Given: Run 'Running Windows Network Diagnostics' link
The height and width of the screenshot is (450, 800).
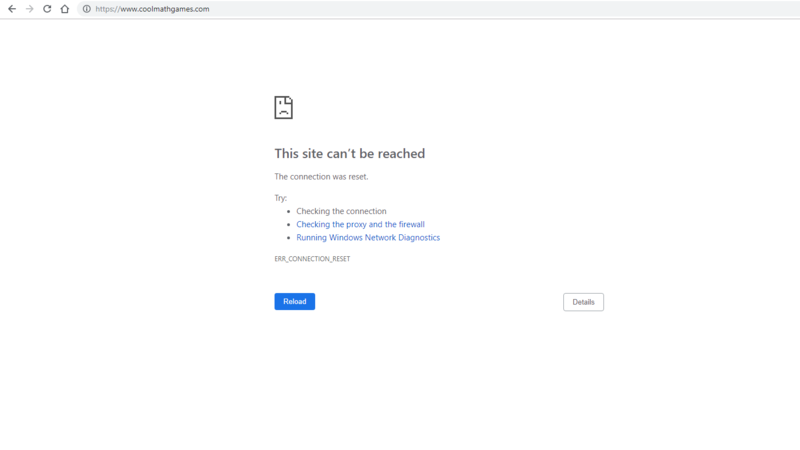Looking at the screenshot, I should coord(368,238).
